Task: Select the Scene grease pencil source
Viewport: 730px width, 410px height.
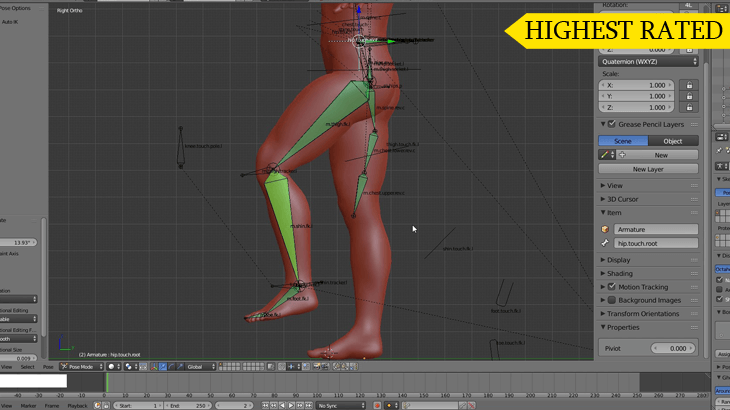Action: pos(623,141)
